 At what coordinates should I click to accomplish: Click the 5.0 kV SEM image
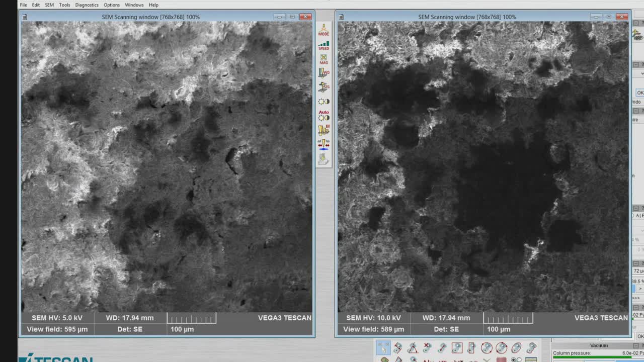[x=167, y=166]
